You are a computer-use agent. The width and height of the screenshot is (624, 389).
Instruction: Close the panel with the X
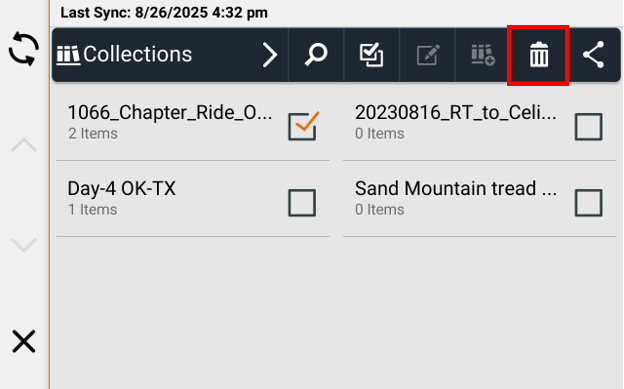tap(24, 341)
